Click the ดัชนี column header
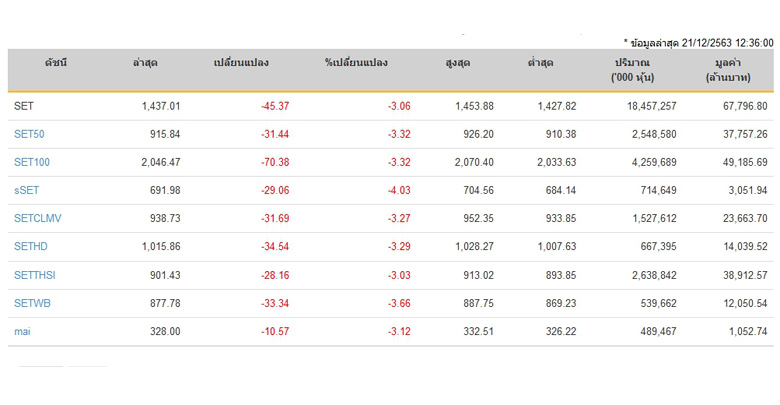The height and width of the screenshot is (405, 780). point(55,63)
